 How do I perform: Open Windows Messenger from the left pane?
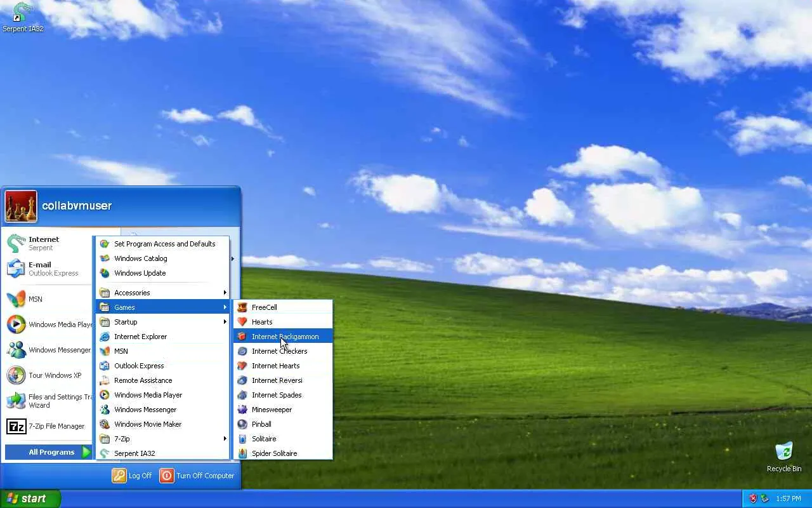pyautogui.click(x=48, y=350)
